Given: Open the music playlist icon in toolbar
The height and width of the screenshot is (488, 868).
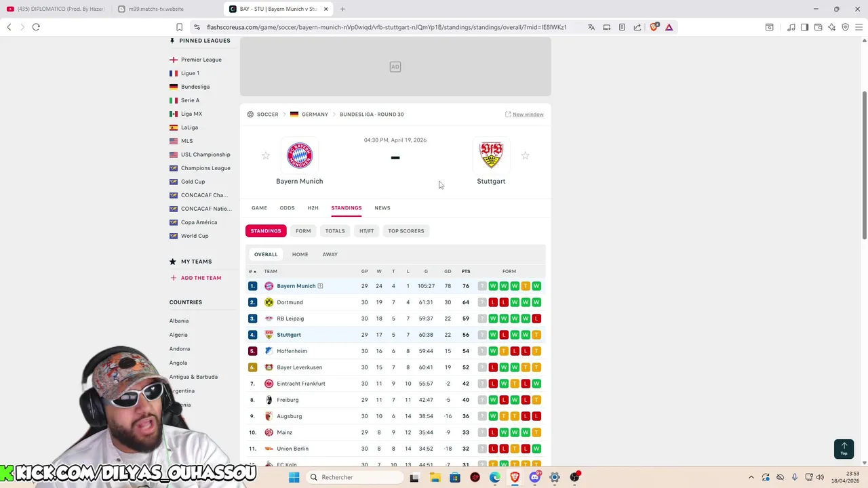Looking at the screenshot, I should pyautogui.click(x=791, y=27).
